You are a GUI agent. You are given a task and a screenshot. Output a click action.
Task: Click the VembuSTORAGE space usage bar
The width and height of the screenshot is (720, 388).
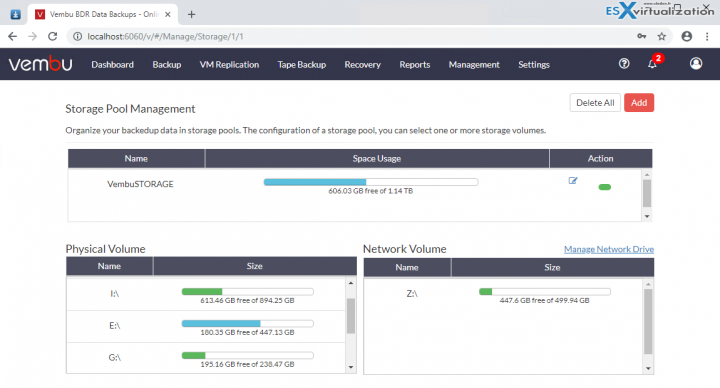[371, 182]
